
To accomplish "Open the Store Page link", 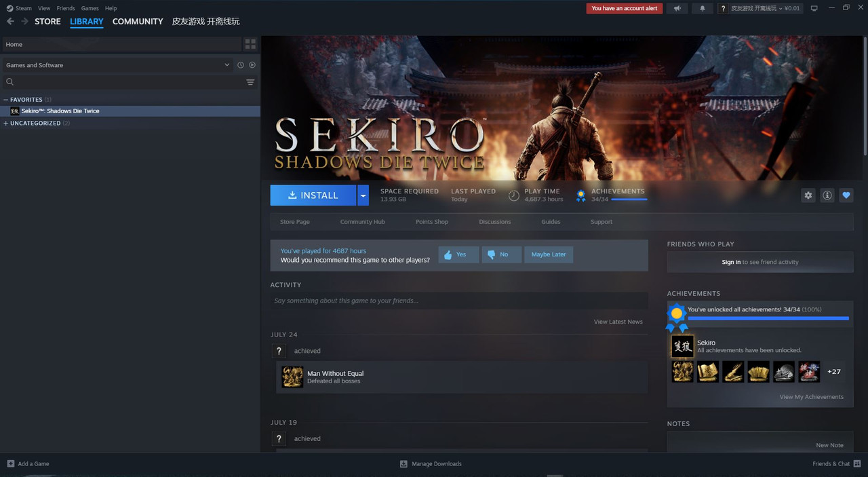I will [x=295, y=222].
